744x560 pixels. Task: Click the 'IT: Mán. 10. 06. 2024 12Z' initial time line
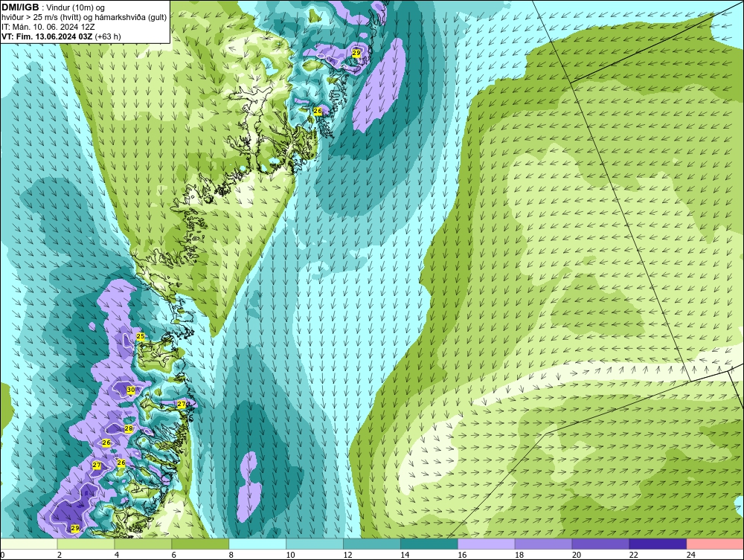[x=48, y=27]
